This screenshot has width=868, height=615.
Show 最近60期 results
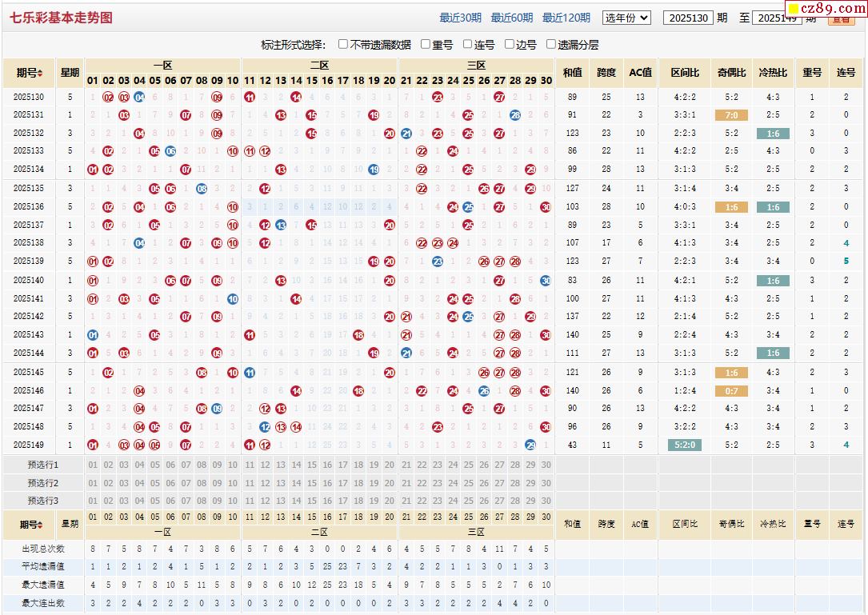click(x=511, y=18)
